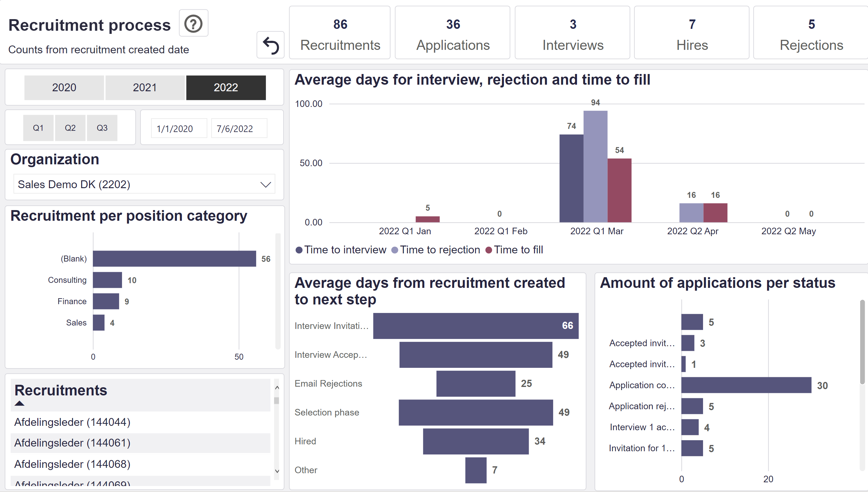Screen dimensions: 868x492
Task: Click the Interview Invitation funnel bar
Action: click(x=476, y=326)
